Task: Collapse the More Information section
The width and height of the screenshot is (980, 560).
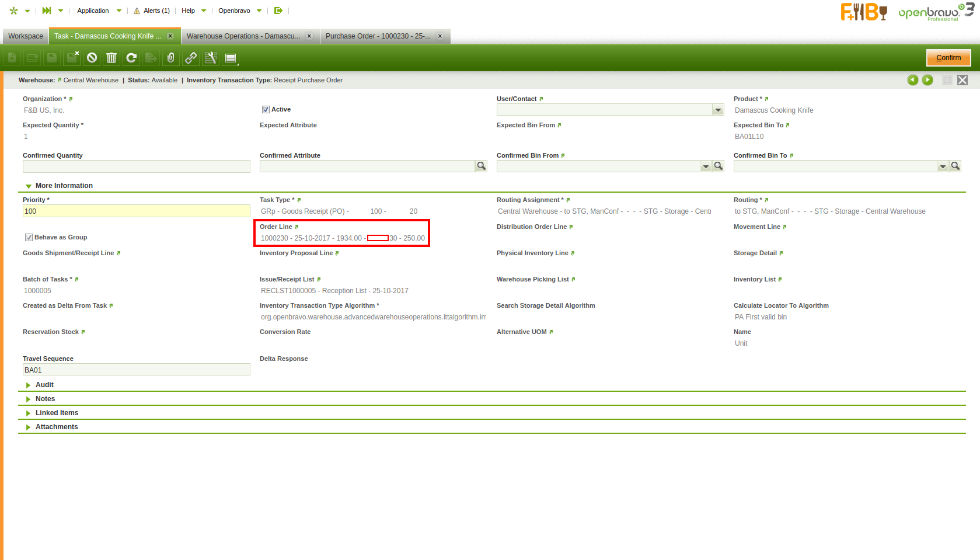Action: click(64, 186)
